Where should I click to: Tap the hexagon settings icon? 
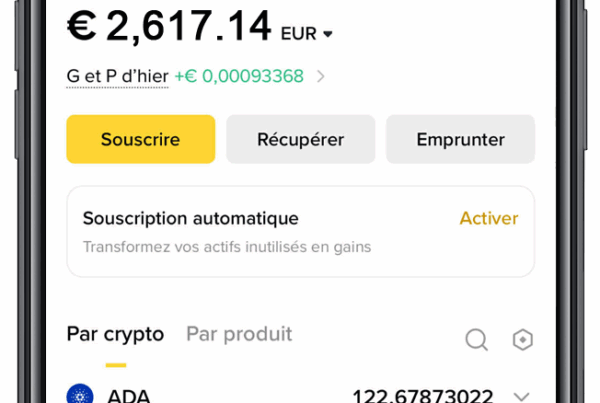tap(522, 340)
